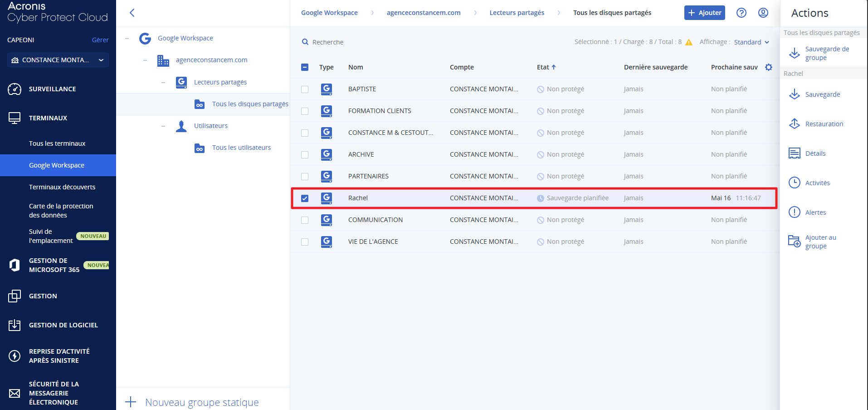Click the Gestion de logiciel download icon
868x410 pixels.
15,325
